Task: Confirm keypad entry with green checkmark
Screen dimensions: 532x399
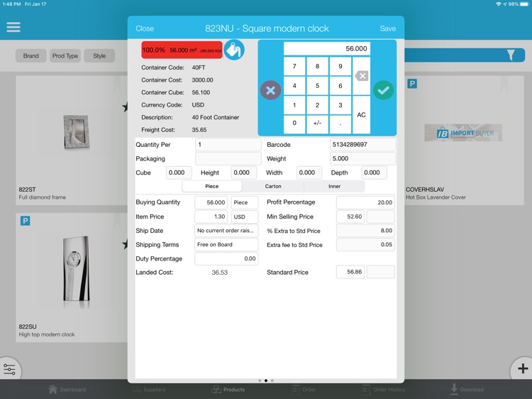Action: click(383, 90)
